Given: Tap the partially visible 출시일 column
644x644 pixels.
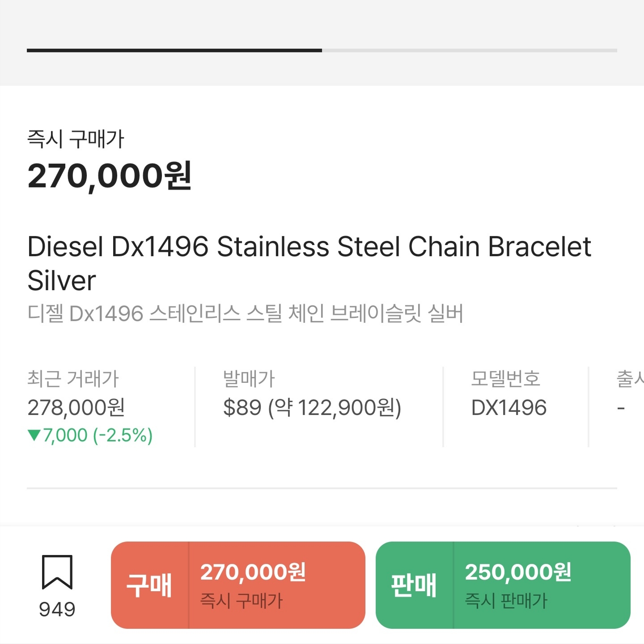Looking at the screenshot, I should coord(630,394).
